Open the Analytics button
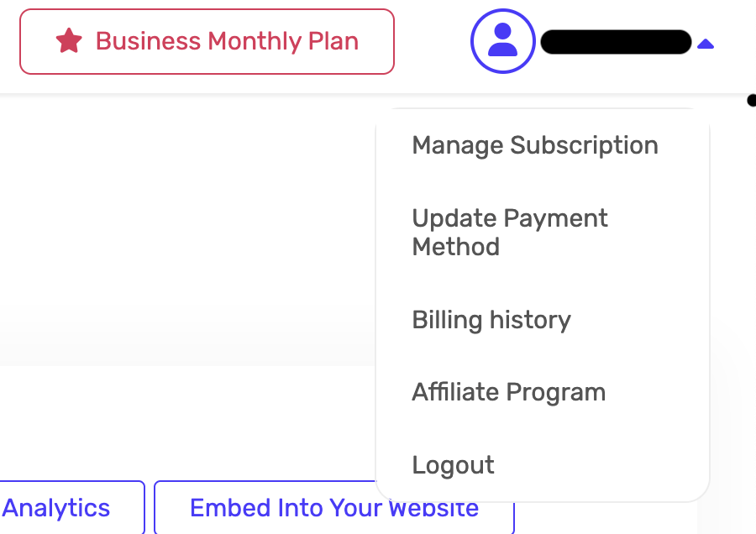Image resolution: width=756 pixels, height=534 pixels. coord(59,508)
